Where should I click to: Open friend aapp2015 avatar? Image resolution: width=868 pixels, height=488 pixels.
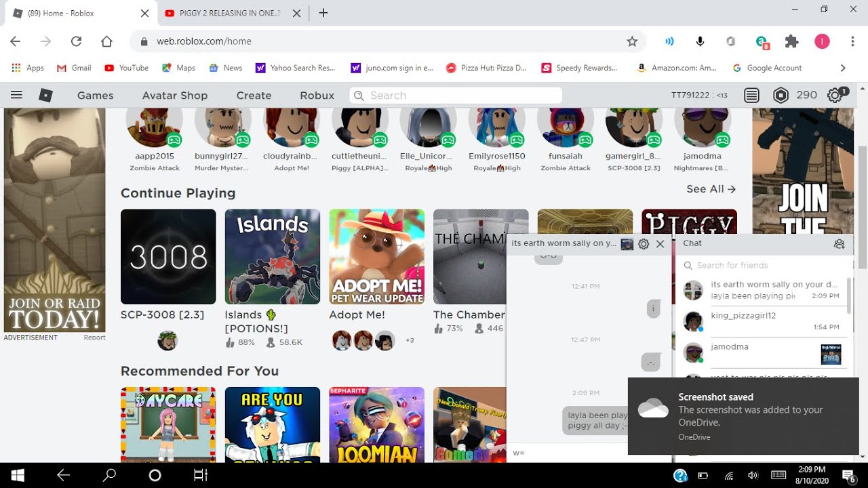point(155,127)
